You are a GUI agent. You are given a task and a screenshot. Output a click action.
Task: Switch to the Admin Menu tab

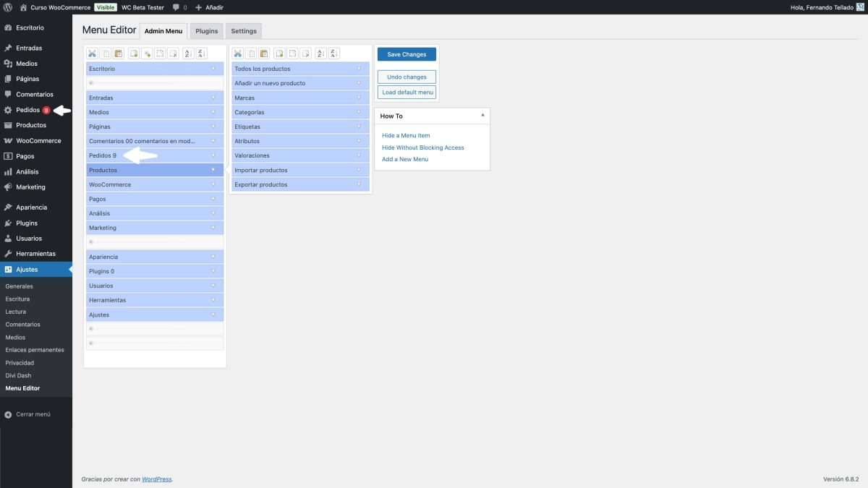(x=163, y=31)
